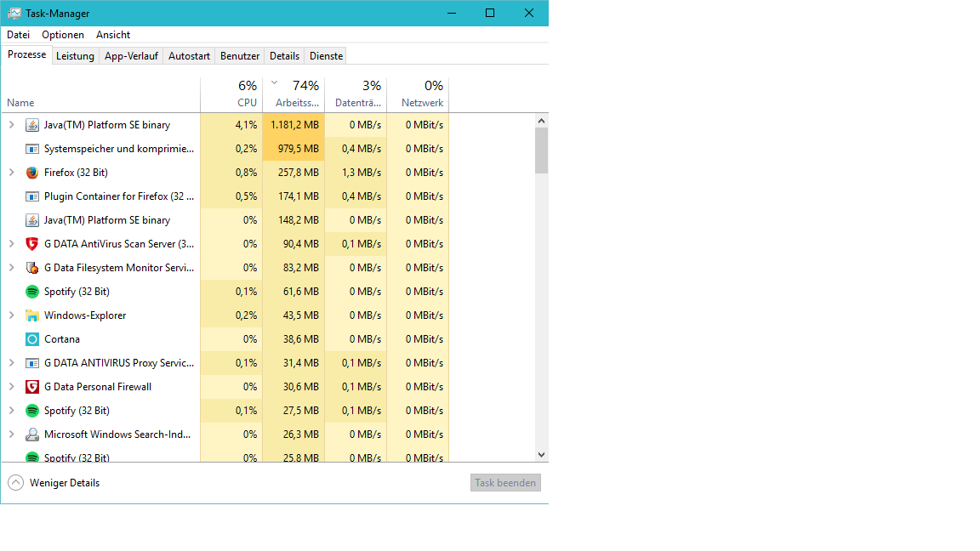Screen dimensions: 980x551
Task: Click the Spotify icon in the 27,5 MB row
Action: 31,411
